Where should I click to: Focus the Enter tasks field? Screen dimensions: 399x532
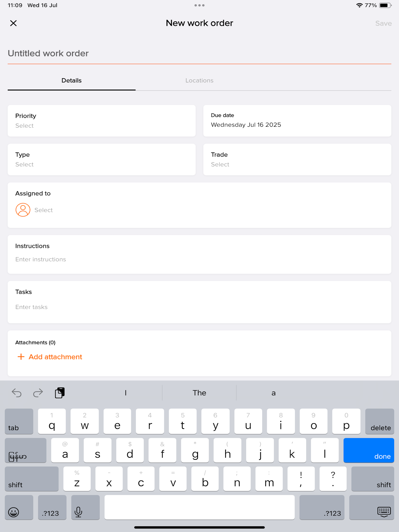(x=199, y=302)
